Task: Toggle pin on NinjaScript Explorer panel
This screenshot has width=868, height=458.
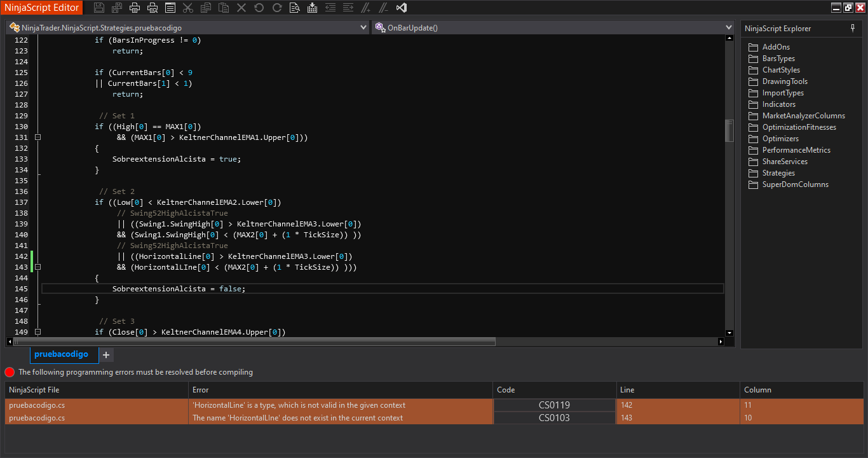Action: tap(853, 29)
